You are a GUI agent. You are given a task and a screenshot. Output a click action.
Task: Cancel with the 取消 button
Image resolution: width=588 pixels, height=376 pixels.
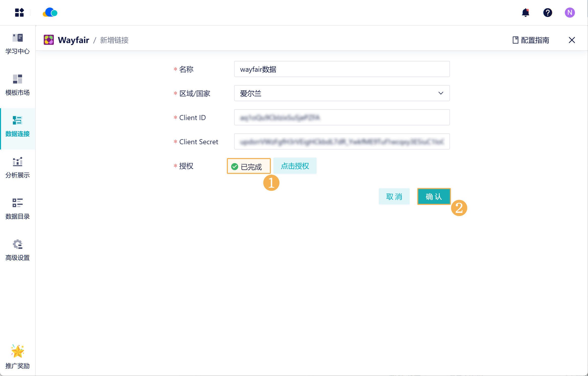pyautogui.click(x=394, y=196)
